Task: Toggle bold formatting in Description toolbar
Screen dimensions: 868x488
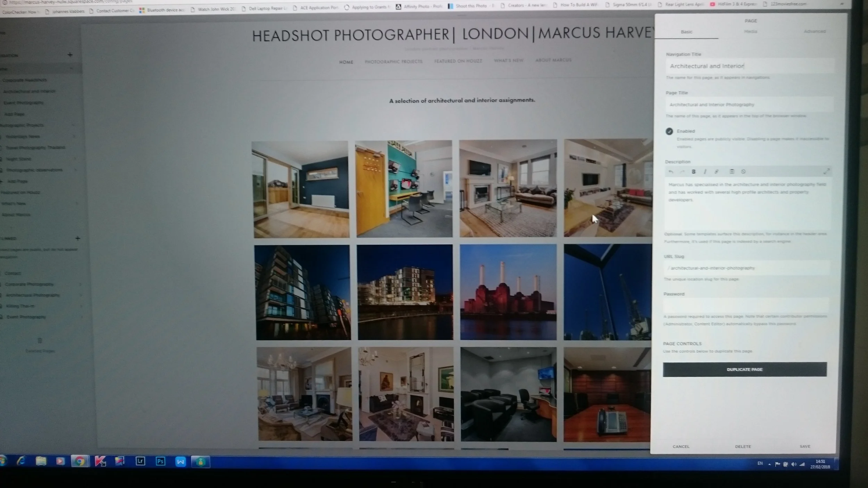Action: coord(693,172)
